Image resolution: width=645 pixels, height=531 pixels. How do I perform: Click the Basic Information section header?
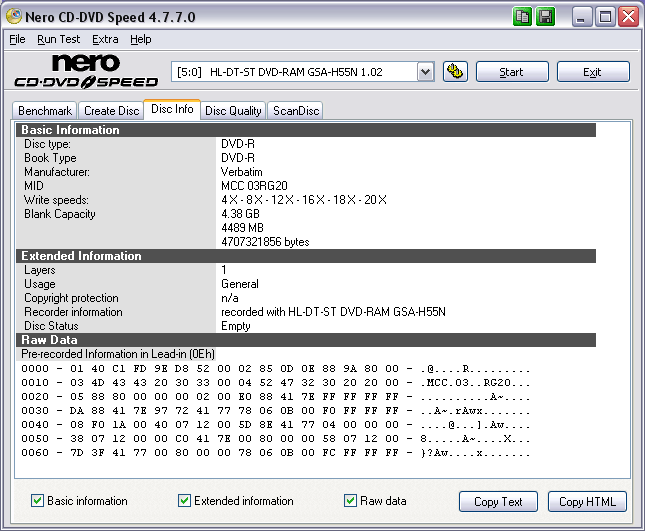coord(306,130)
